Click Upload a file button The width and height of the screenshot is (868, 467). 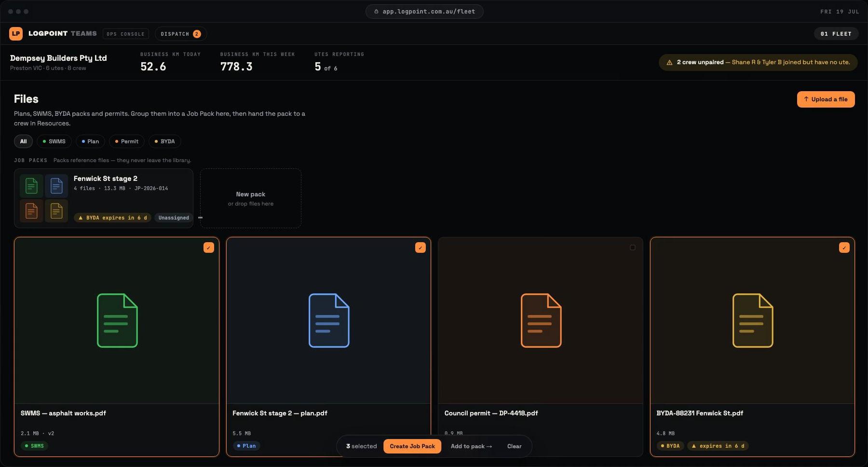click(826, 99)
